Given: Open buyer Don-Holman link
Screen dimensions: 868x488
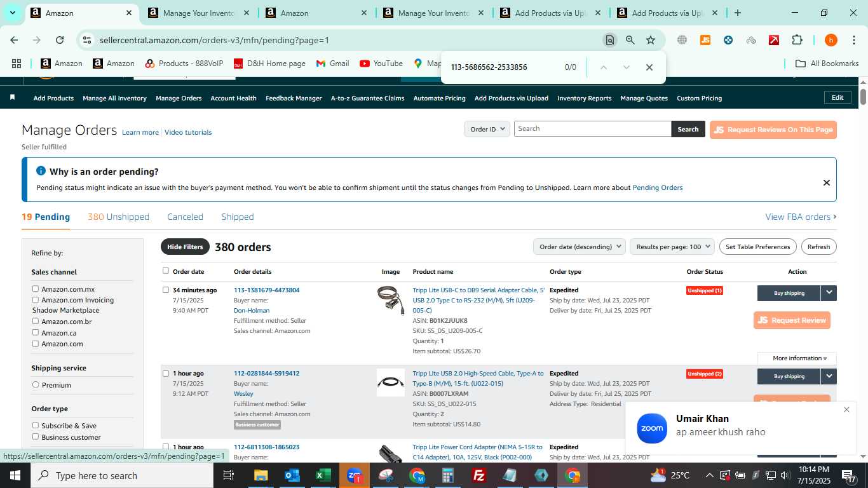Looking at the screenshot, I should [x=252, y=310].
